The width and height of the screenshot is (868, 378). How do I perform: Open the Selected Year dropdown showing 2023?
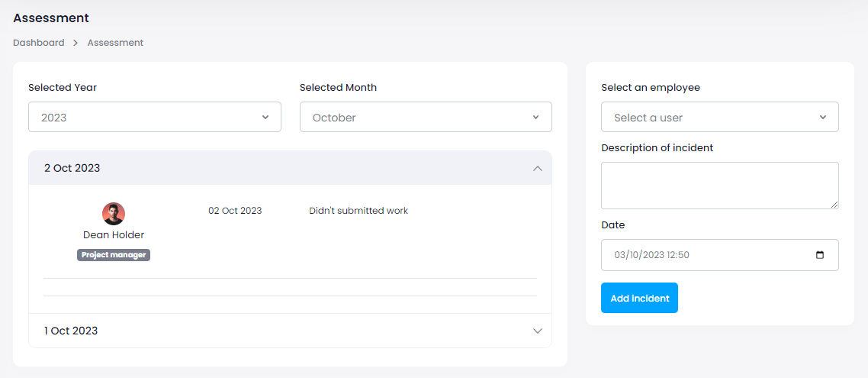pos(155,118)
